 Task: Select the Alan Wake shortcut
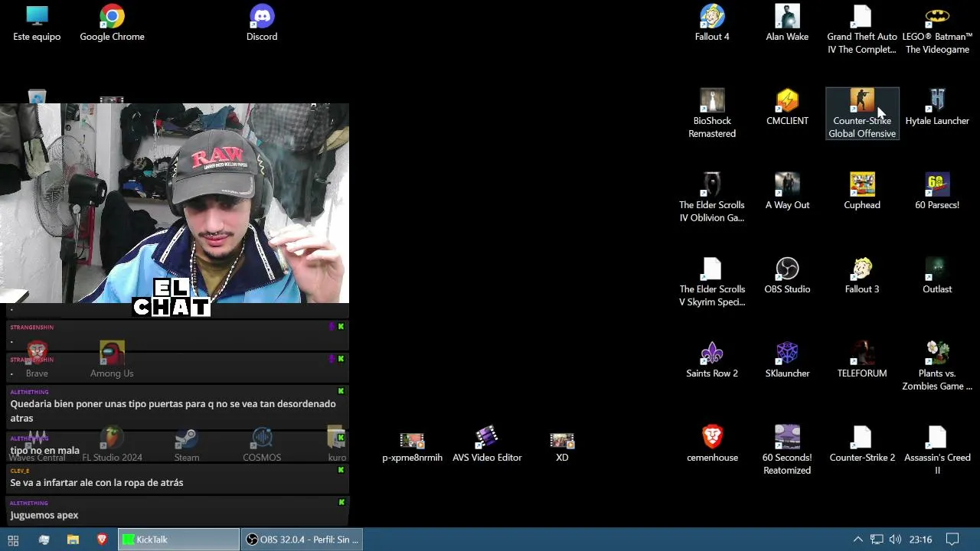tap(787, 24)
